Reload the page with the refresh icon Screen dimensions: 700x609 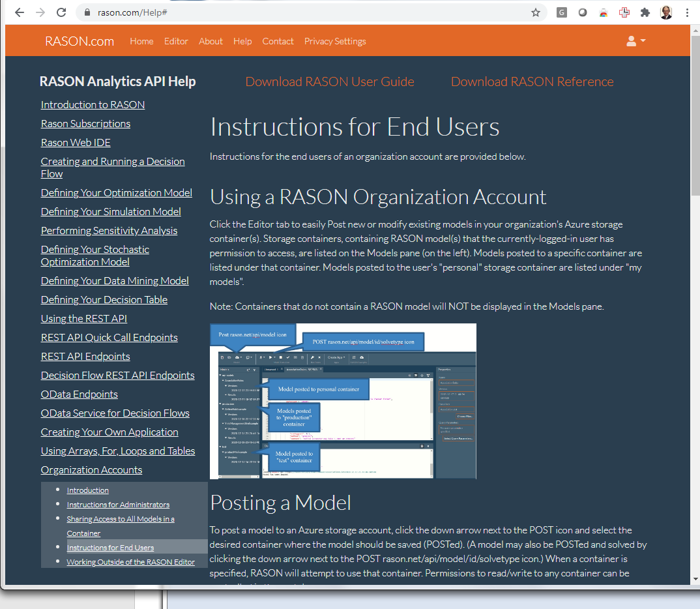click(x=61, y=12)
